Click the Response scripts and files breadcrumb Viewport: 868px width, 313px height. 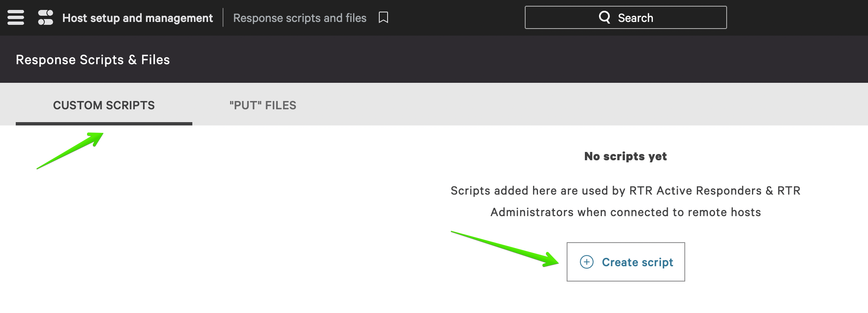click(x=300, y=18)
